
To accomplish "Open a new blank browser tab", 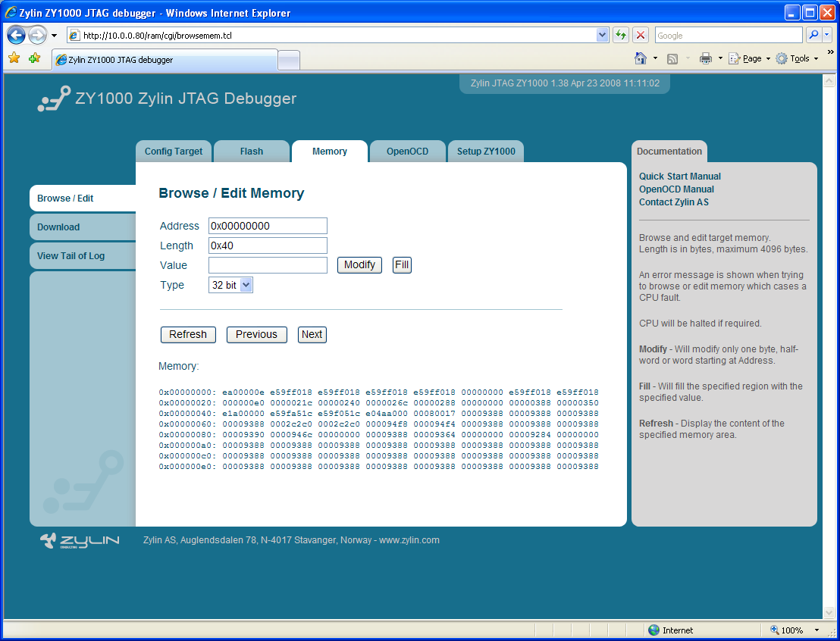I will pos(289,60).
